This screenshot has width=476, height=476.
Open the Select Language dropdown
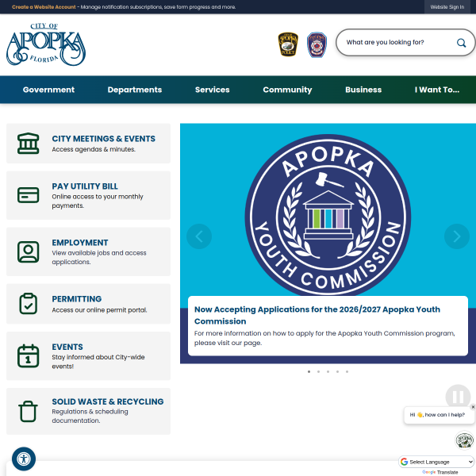(x=436, y=462)
